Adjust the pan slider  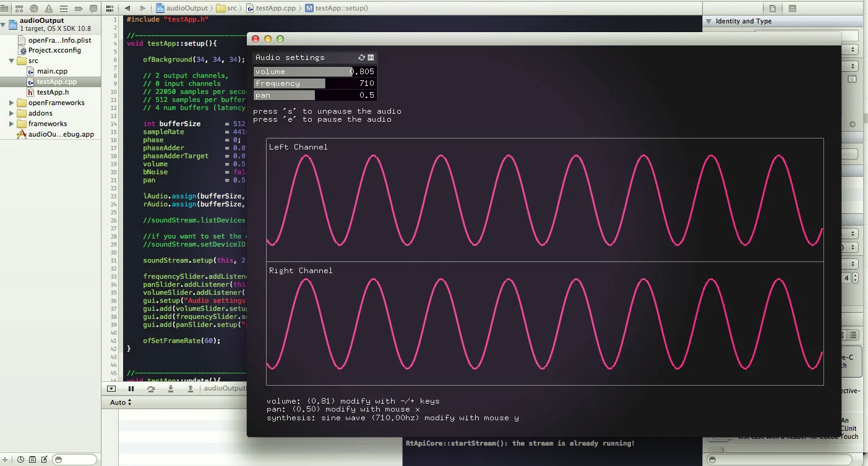(315, 95)
